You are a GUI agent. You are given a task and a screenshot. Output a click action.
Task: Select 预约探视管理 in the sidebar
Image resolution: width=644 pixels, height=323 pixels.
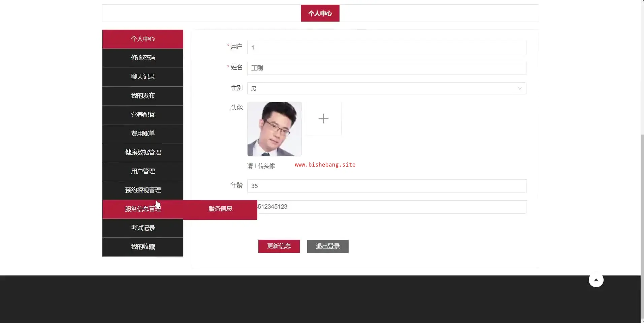(143, 190)
